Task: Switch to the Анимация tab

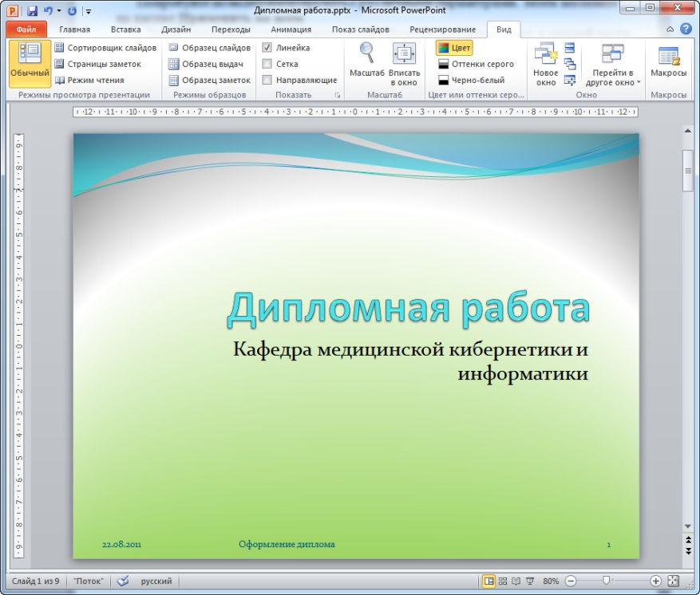Action: 291,30
